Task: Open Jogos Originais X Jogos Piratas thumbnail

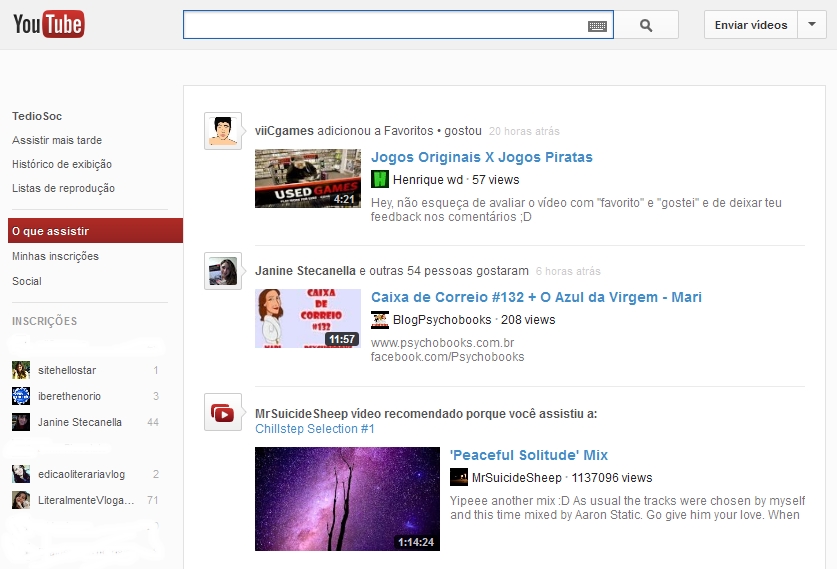Action: point(307,178)
